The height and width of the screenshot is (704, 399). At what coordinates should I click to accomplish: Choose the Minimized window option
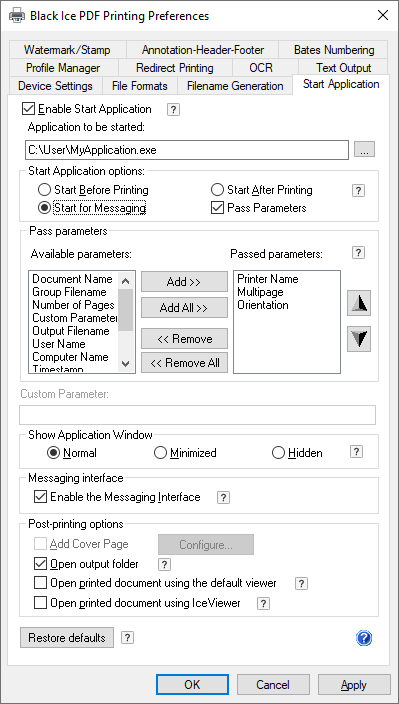click(160, 453)
